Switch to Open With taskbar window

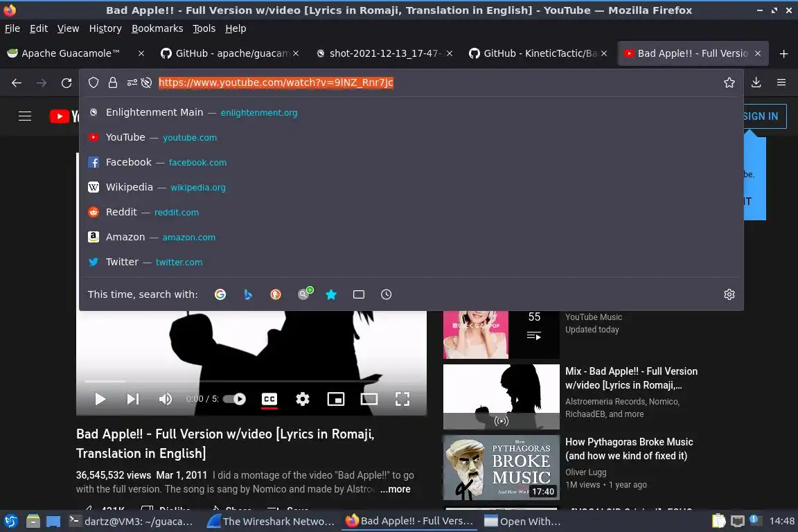pyautogui.click(x=523, y=522)
